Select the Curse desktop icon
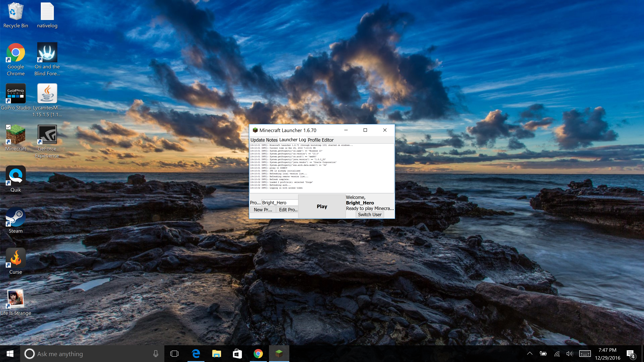644x362 pixels. 15,258
